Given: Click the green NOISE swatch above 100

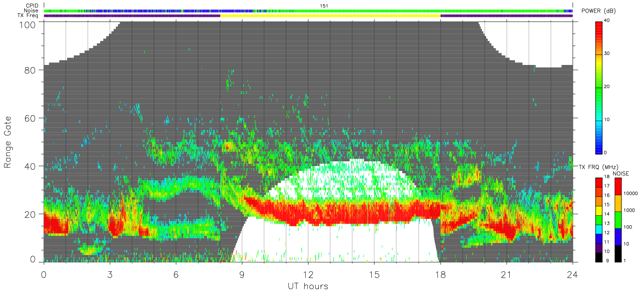Looking at the screenshot, I should 618,220.
